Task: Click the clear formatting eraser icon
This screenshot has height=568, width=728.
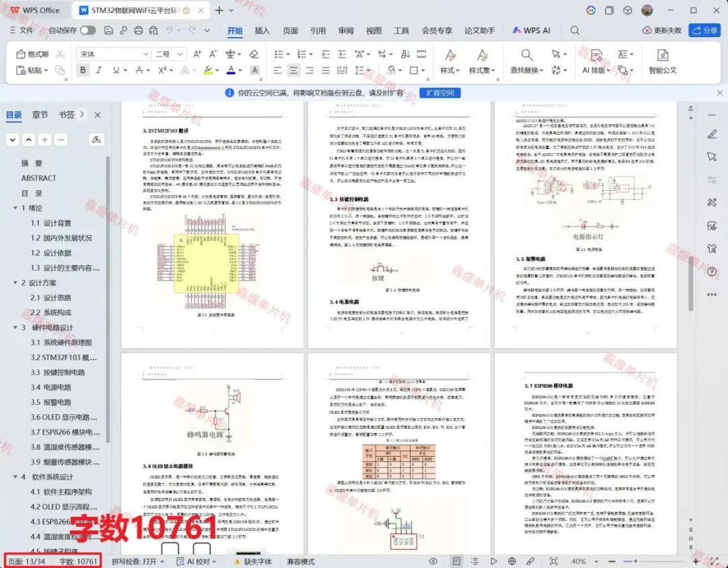Action: (x=253, y=54)
